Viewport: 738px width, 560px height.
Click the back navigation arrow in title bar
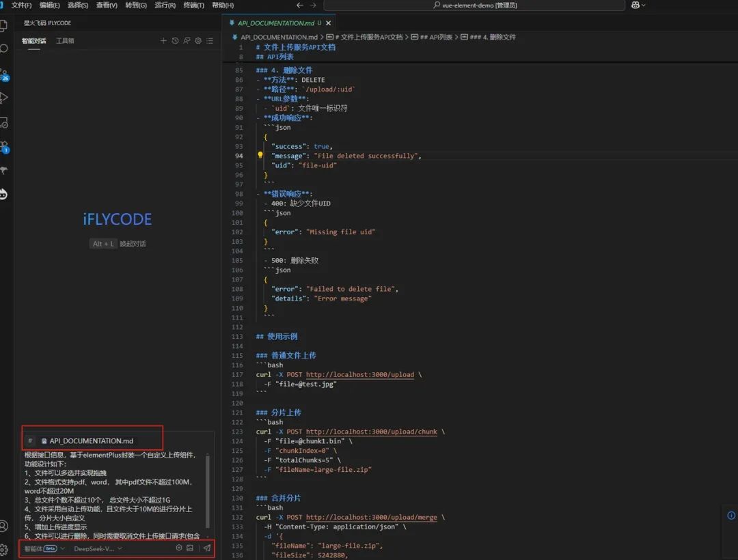(299, 5)
